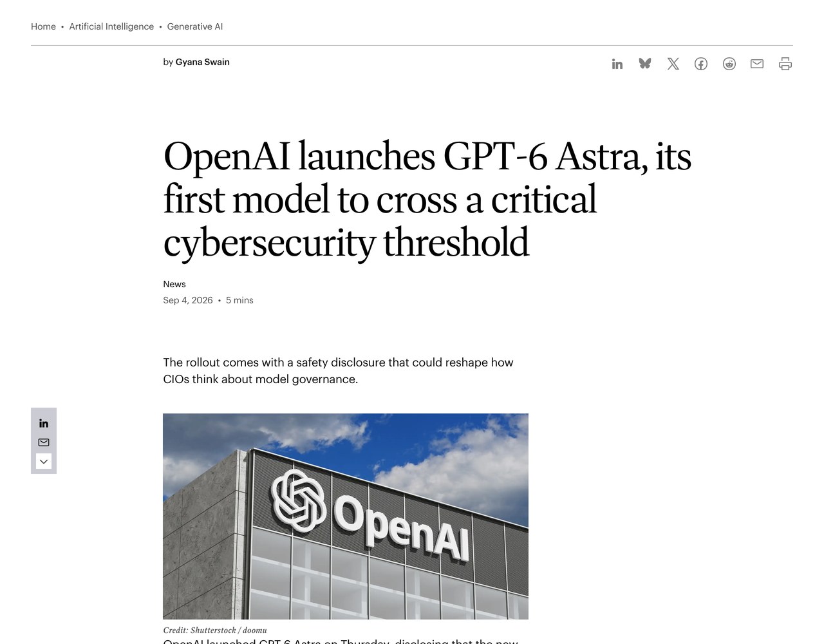Image resolution: width=824 pixels, height=644 pixels.
Task: Open author Gyana Swain's profile
Action: click(x=202, y=62)
